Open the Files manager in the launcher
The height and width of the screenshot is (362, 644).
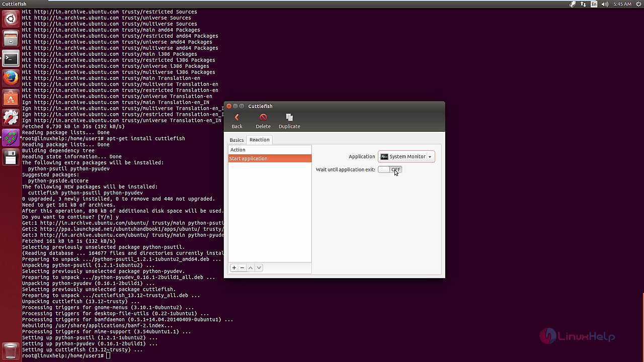(11, 39)
